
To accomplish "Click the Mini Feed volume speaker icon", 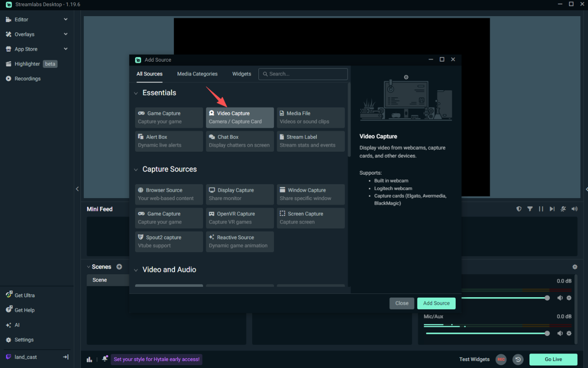I will 575,209.
